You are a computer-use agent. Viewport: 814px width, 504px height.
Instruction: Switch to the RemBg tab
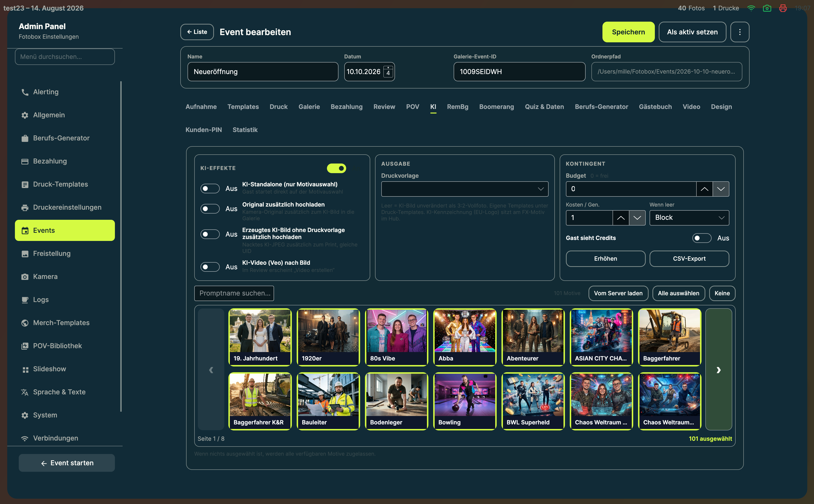(x=457, y=107)
